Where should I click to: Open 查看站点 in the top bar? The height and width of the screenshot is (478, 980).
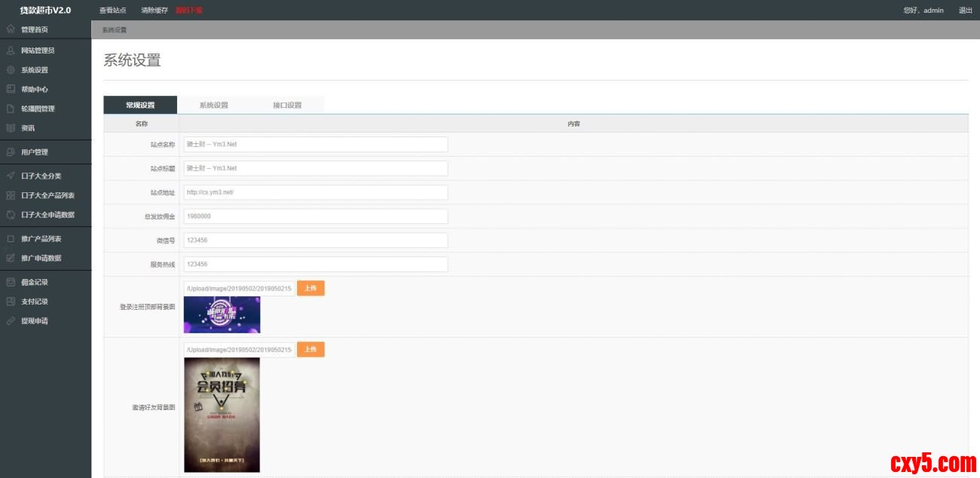pos(112,11)
